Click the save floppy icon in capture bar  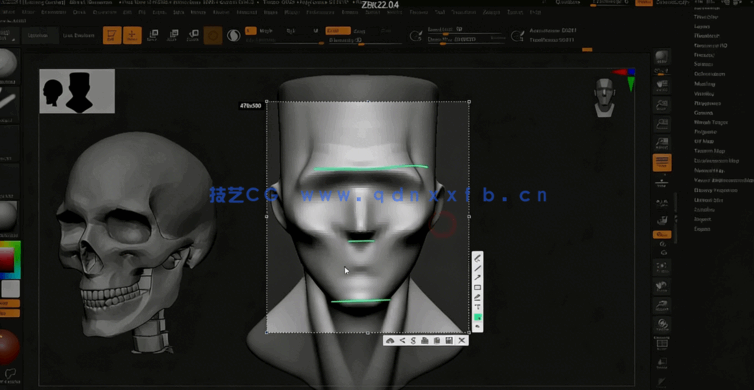click(449, 340)
